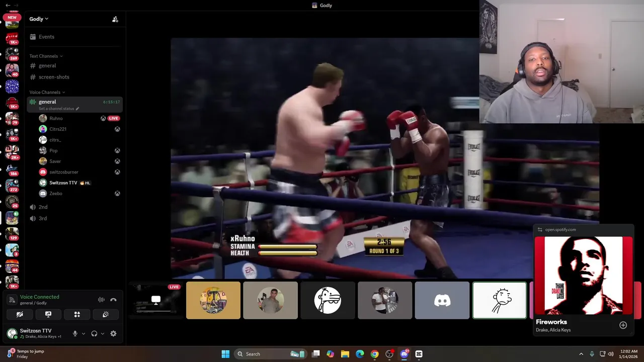Click the Fireworks song title
The width and height of the screenshot is (644, 362).
point(551,322)
